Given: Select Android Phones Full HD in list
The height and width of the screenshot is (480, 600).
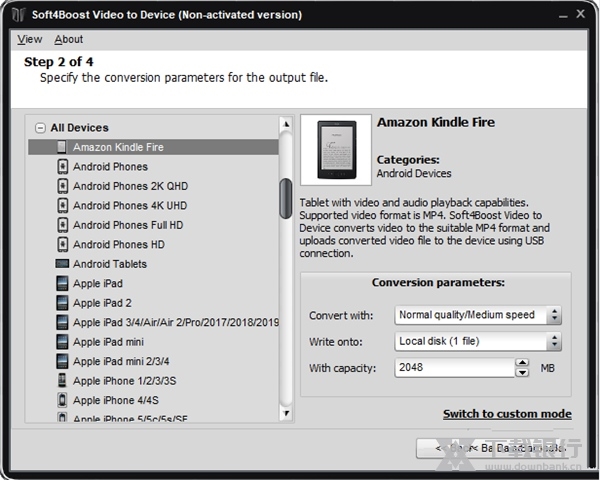Looking at the screenshot, I should [x=128, y=225].
